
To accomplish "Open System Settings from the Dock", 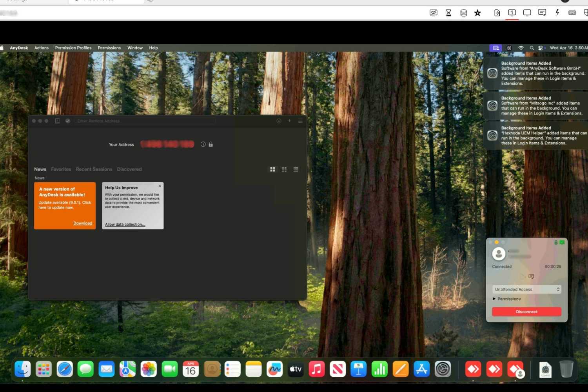I will tap(443, 369).
